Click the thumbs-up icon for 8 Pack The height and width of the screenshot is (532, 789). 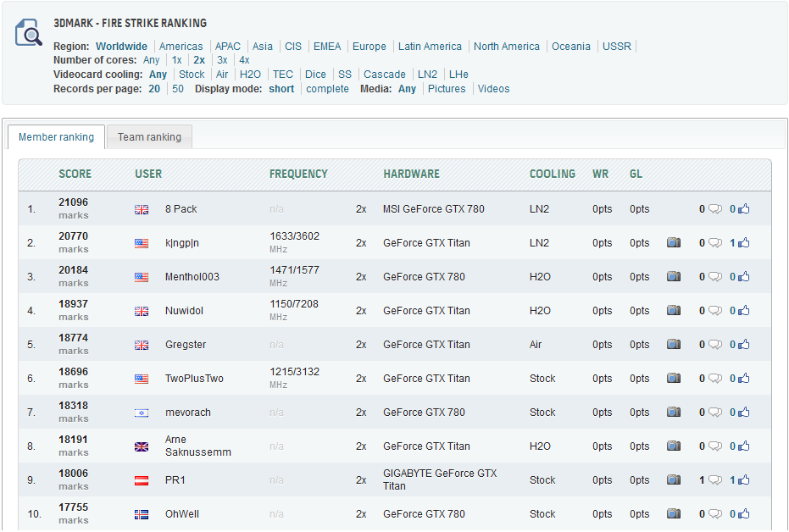(743, 209)
